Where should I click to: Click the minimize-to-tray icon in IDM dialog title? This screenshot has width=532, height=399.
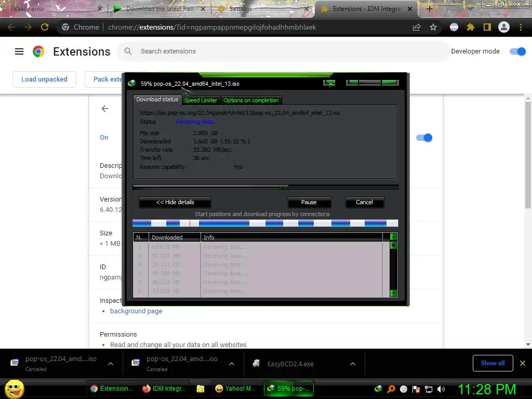click(329, 83)
